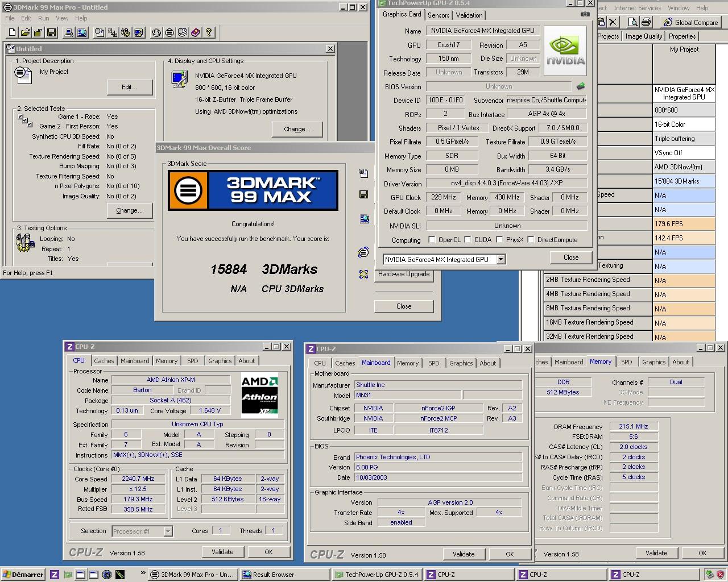Open SPD tab in middle CPU-Z window
Image resolution: width=728 pixels, height=582 pixels.
pos(434,363)
